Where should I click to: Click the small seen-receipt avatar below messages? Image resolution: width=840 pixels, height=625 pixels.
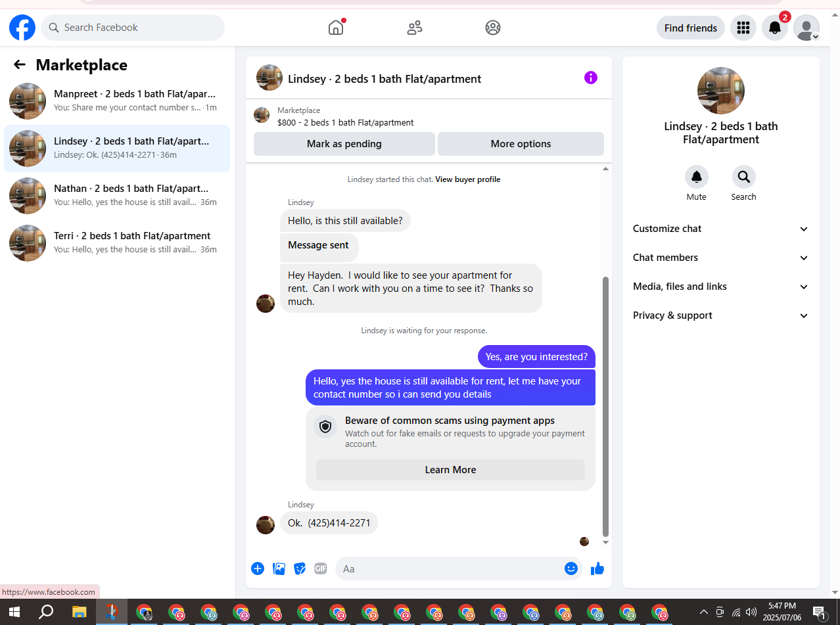click(584, 542)
